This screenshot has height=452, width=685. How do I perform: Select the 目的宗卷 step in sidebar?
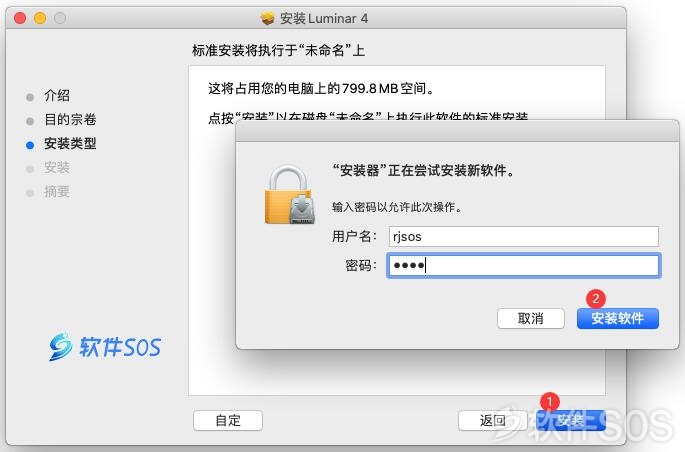point(70,119)
